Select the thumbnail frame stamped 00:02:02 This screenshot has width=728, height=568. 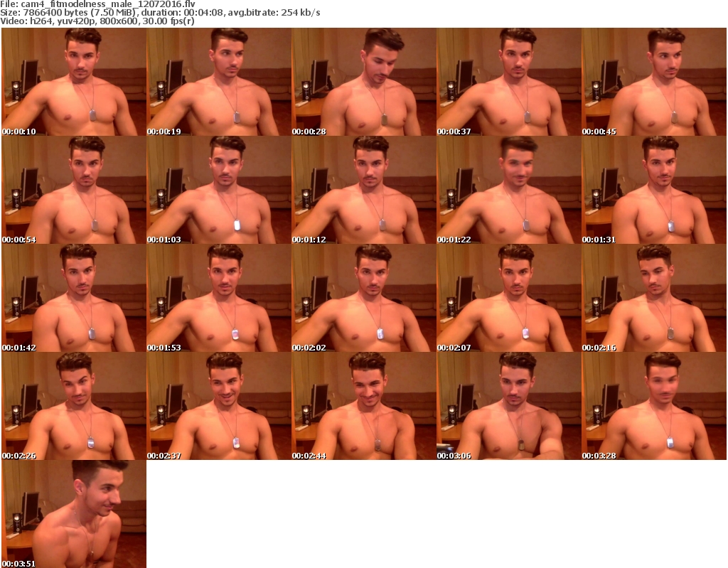coord(364,298)
